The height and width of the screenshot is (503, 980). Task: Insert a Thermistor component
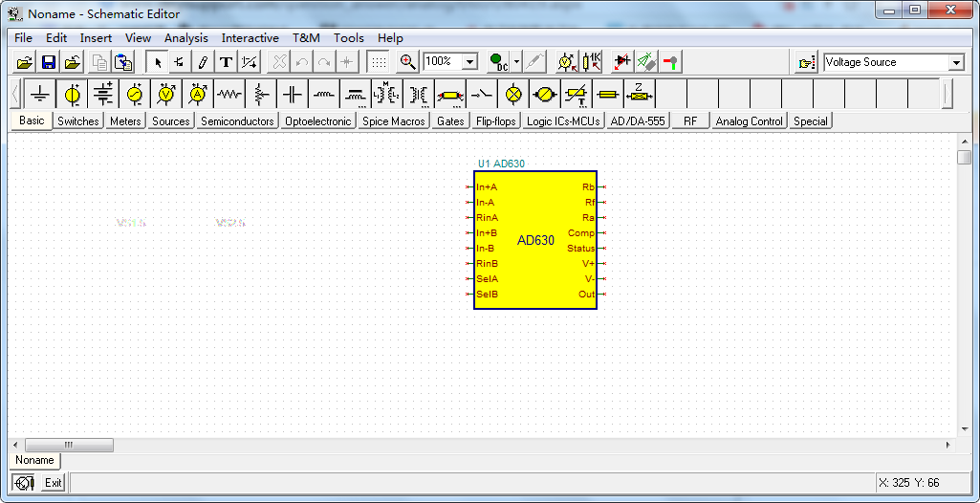[x=576, y=95]
